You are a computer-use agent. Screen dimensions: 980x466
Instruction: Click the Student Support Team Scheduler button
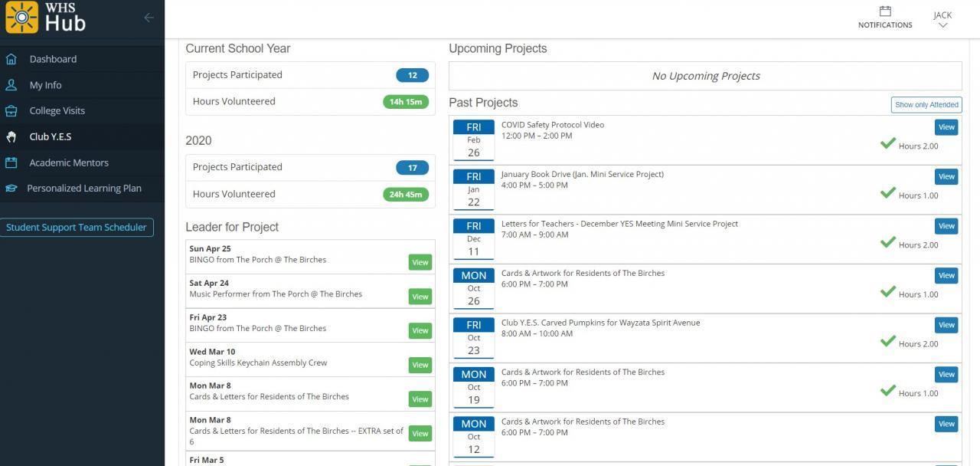(77, 227)
